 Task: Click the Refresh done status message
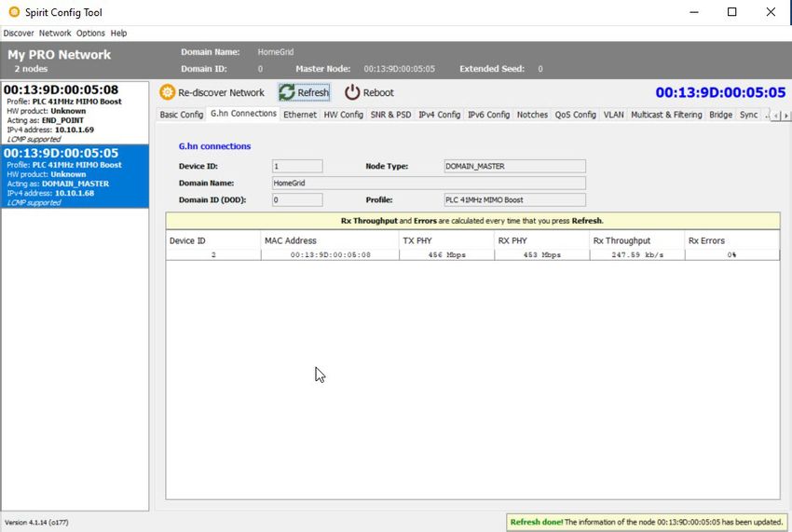point(647,522)
